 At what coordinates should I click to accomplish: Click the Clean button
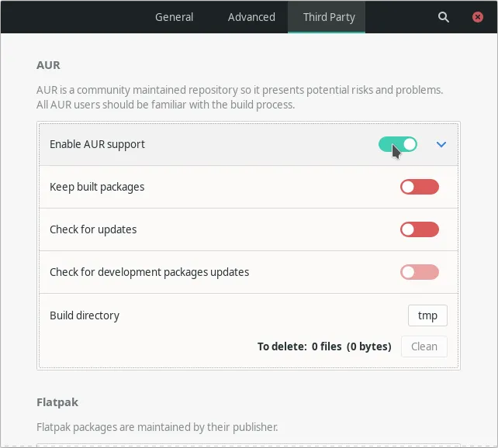tap(424, 346)
